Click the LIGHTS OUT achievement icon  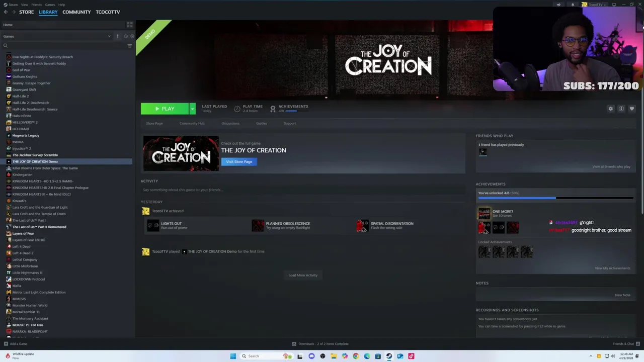tap(153, 226)
